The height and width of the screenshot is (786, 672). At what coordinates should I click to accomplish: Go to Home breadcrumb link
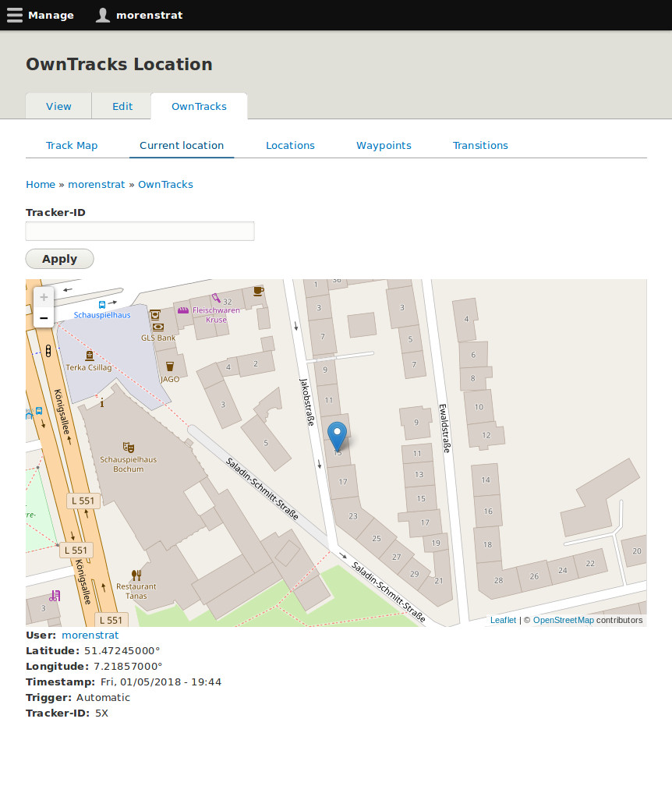41,185
